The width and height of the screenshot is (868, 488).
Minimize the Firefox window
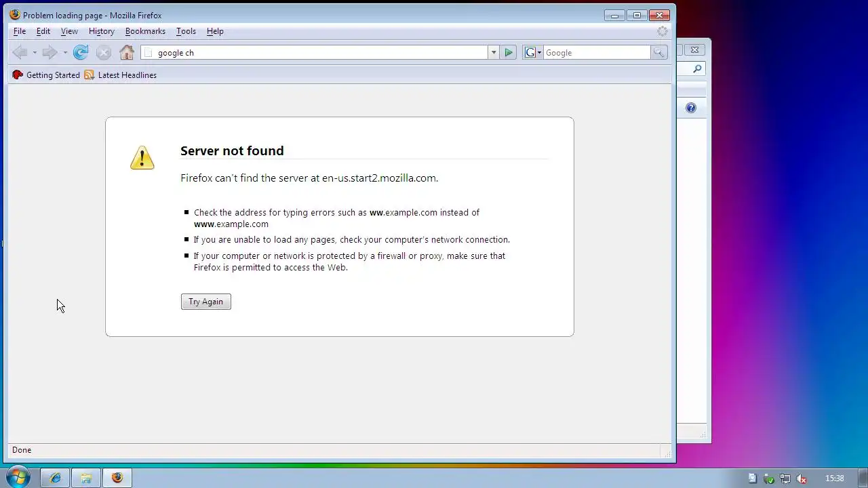[614, 15]
